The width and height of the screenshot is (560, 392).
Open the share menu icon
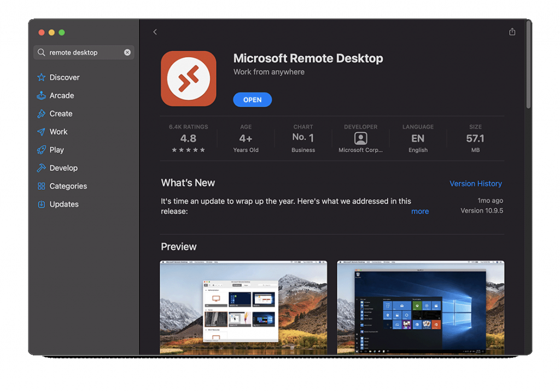512,32
